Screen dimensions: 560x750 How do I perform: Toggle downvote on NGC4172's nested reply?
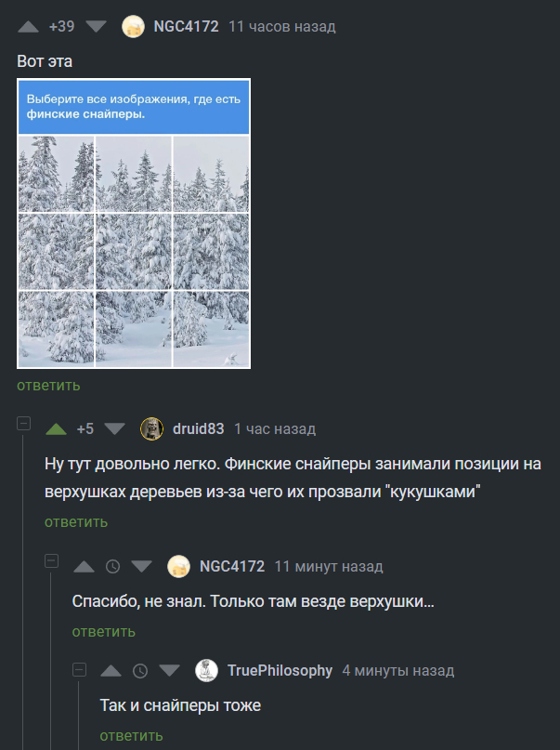pos(141,565)
